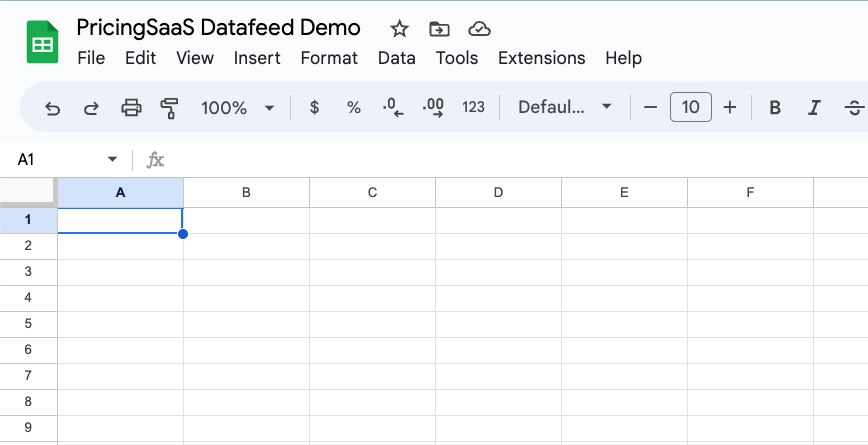Open the Google Sheets home icon
The width and height of the screenshot is (868, 445).
[x=43, y=43]
